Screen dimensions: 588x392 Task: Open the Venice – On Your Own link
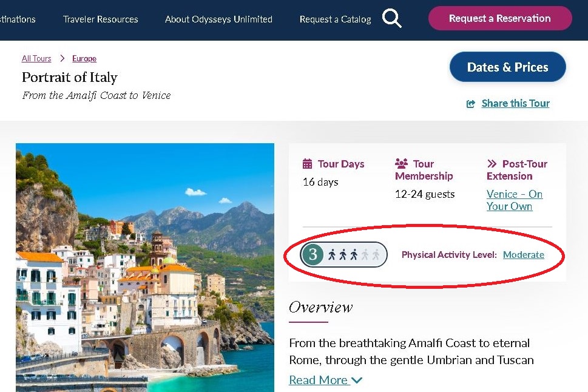514,200
